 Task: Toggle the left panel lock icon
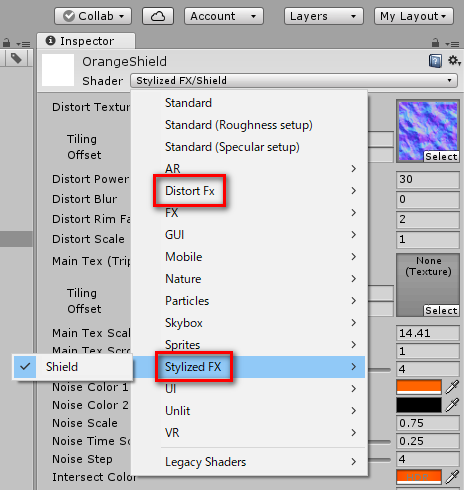6,43
